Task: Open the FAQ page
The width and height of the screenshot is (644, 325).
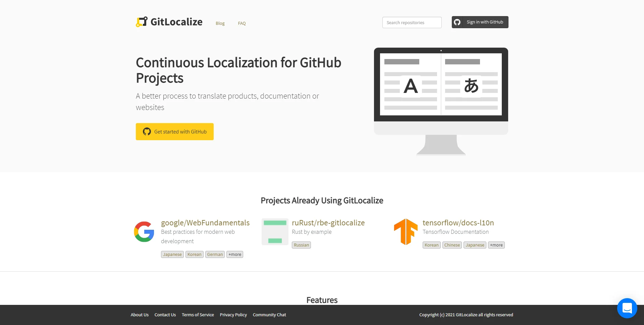Action: pyautogui.click(x=241, y=23)
